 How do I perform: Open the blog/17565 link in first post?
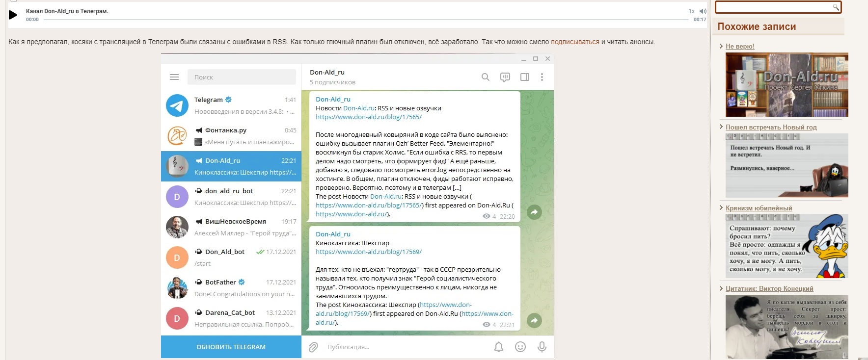pos(369,117)
